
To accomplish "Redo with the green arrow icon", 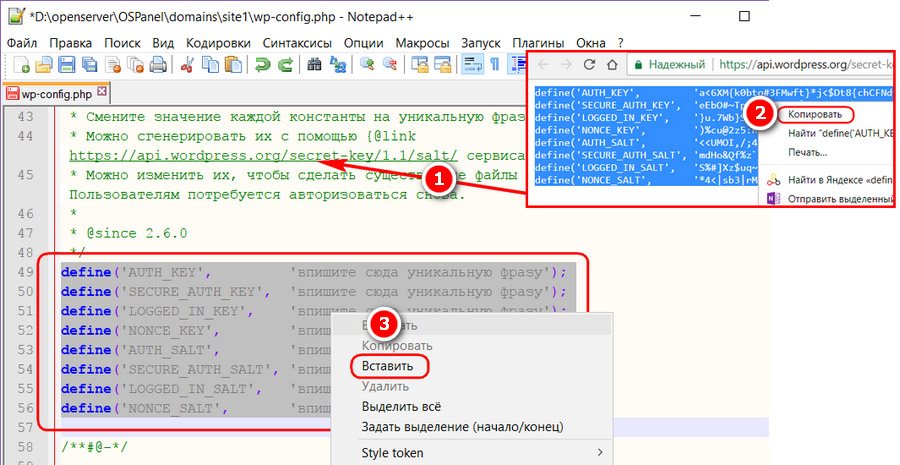I will pos(285,64).
